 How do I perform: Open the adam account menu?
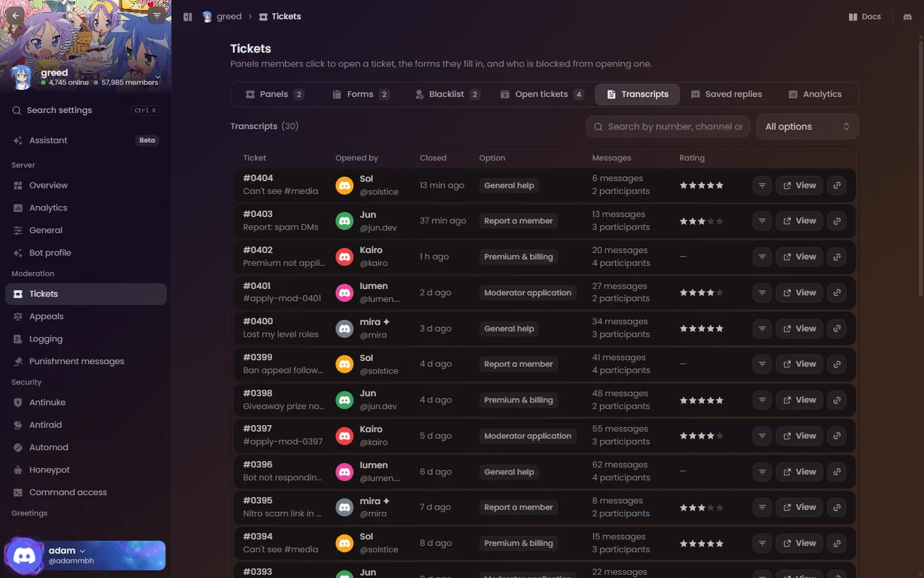(x=85, y=556)
